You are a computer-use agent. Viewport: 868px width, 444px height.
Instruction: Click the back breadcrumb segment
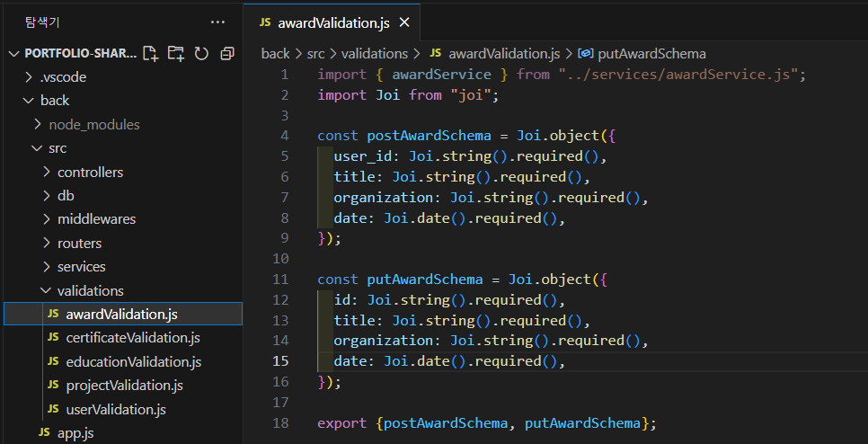click(x=275, y=54)
